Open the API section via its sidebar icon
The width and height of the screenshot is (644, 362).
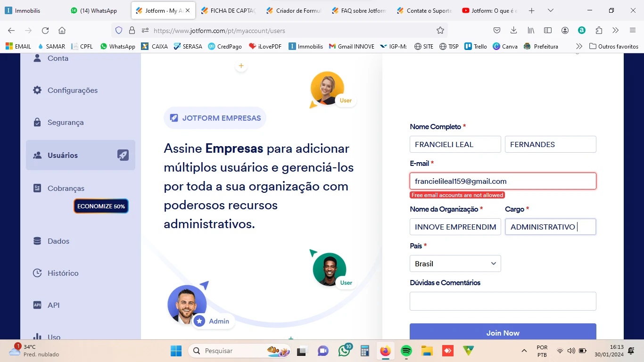pyautogui.click(x=37, y=305)
